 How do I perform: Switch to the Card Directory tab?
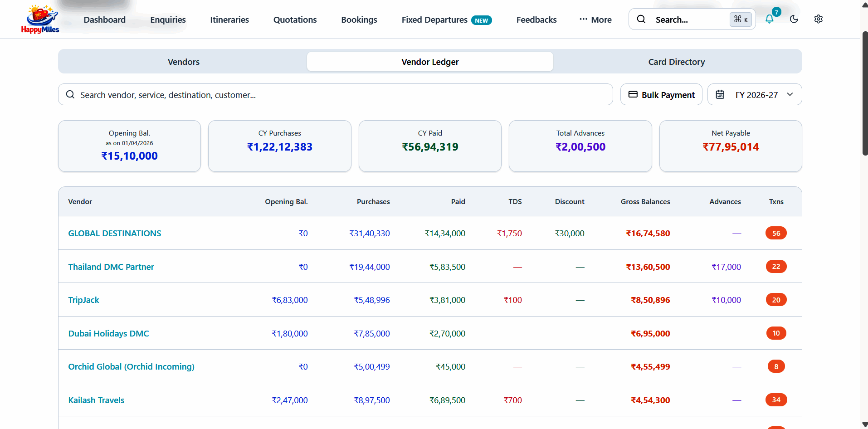coord(676,62)
